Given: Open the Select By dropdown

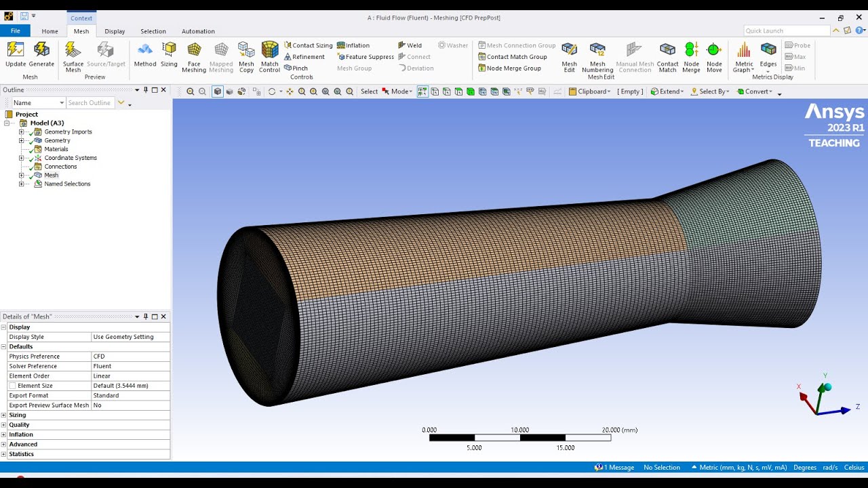Looking at the screenshot, I should (x=710, y=91).
